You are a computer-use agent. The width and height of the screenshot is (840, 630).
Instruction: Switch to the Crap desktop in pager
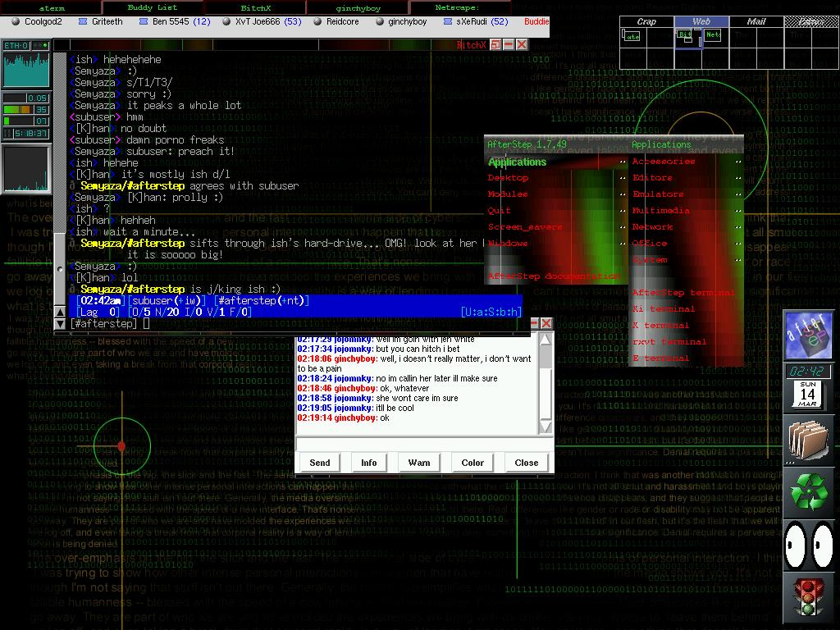click(x=646, y=22)
